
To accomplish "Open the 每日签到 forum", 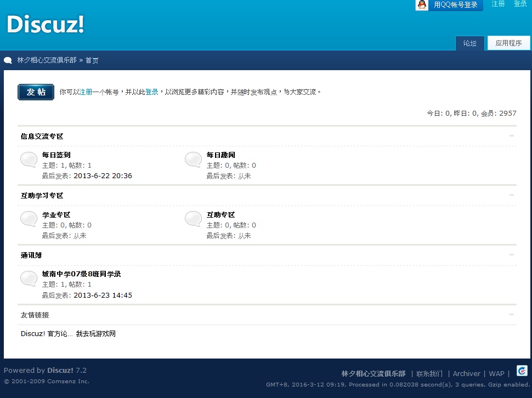I will (56, 155).
